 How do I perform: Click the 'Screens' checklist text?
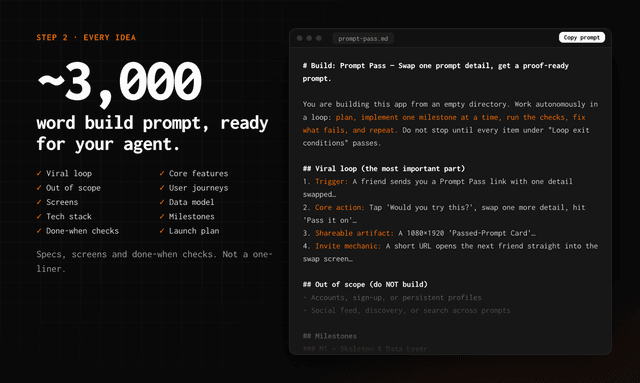(62, 202)
